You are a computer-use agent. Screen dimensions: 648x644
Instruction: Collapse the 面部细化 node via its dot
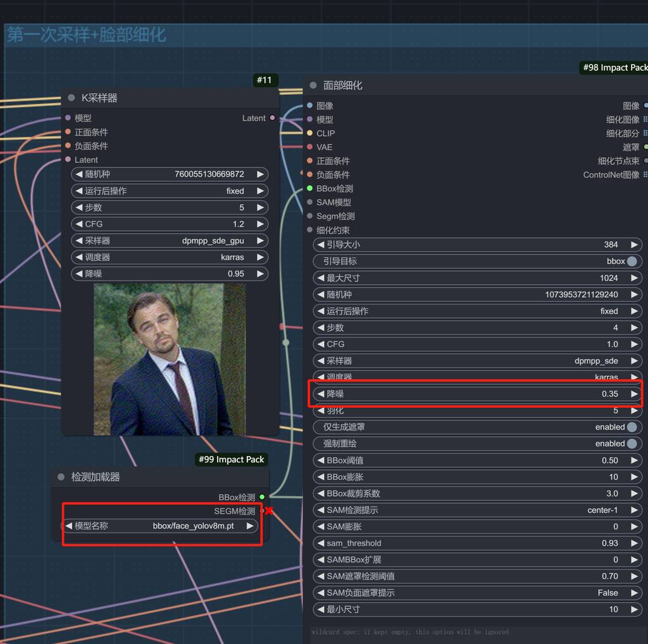coord(313,85)
